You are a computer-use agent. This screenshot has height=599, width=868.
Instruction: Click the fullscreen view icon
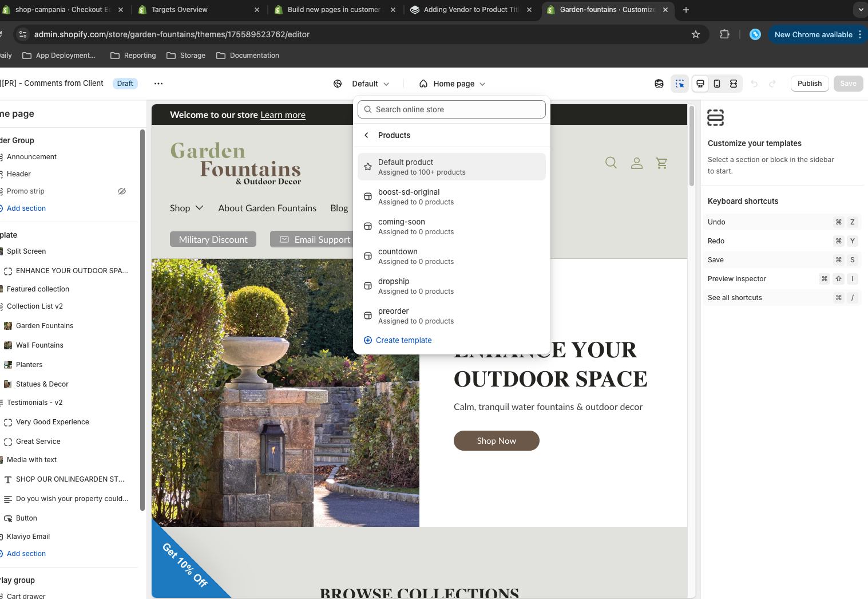[x=734, y=84]
